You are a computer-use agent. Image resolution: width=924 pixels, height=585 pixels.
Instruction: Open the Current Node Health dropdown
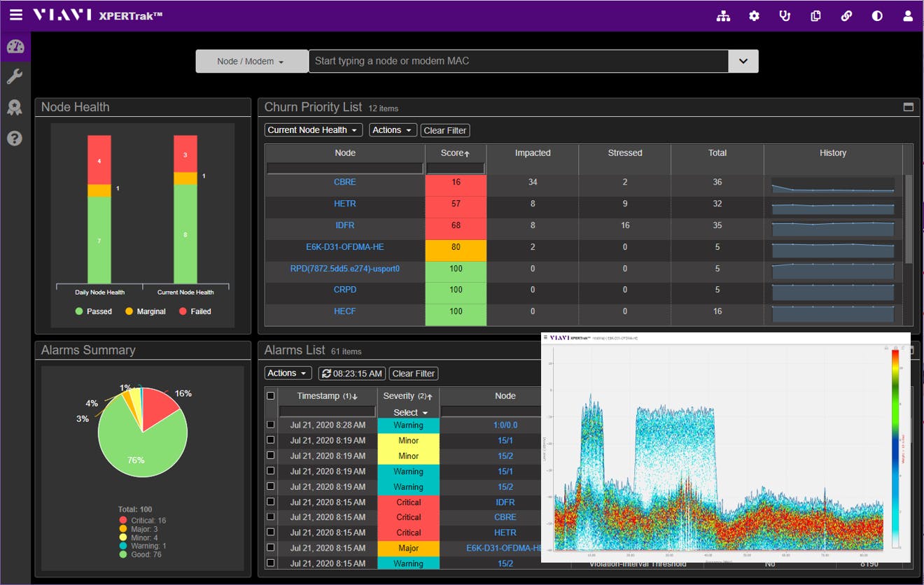point(313,130)
